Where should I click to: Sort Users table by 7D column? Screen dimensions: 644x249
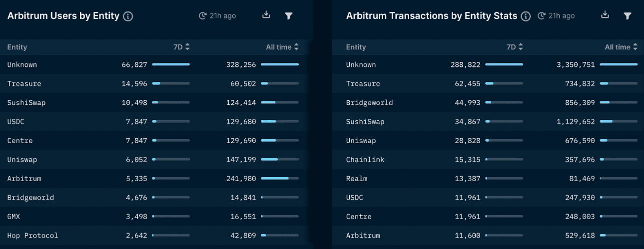(181, 47)
